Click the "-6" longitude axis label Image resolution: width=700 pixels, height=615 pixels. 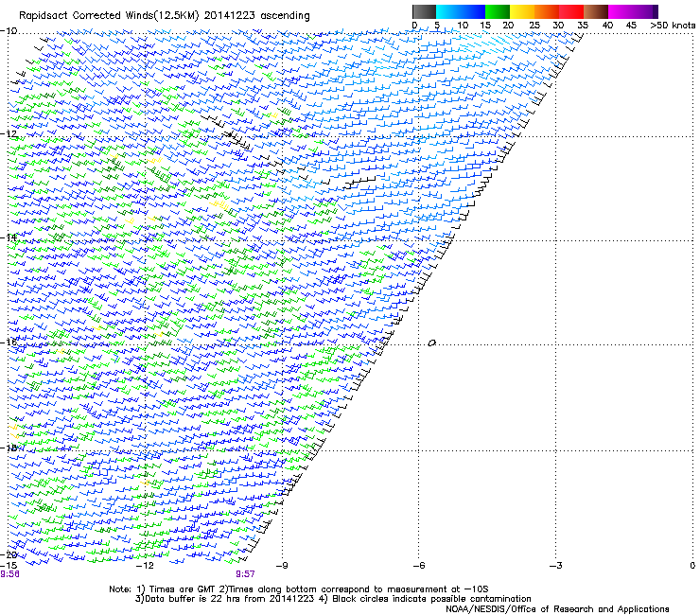[x=418, y=565]
